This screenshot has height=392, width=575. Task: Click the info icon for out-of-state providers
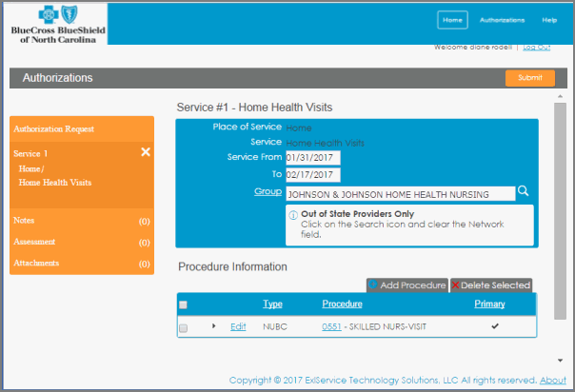tap(293, 215)
